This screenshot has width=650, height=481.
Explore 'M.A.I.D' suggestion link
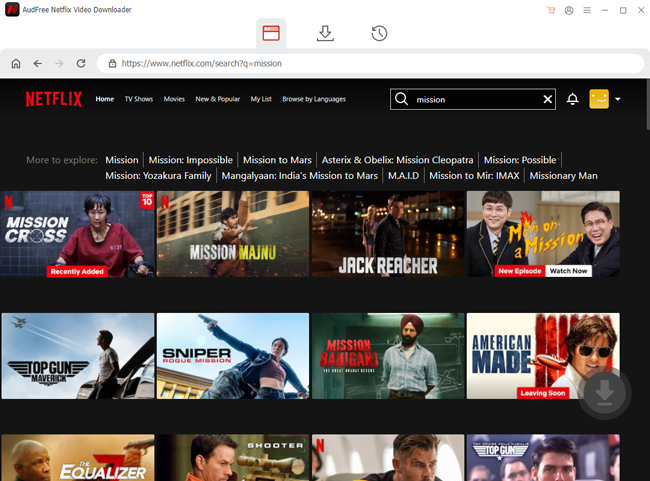coord(403,176)
